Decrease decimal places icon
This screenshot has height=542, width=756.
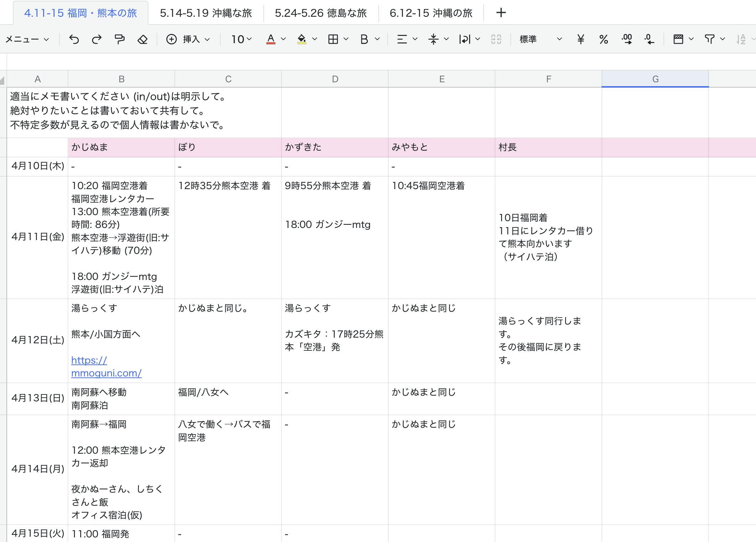(650, 39)
